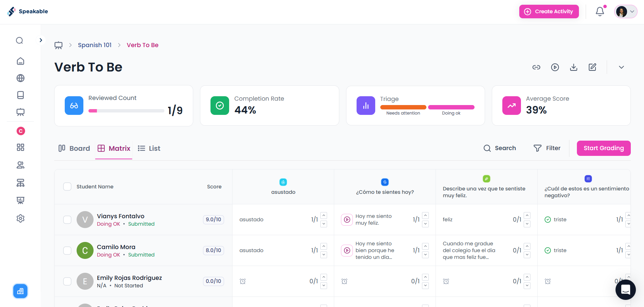This screenshot has width=644, height=307.
Task: Open the user profile dropdown
Action: 626,12
